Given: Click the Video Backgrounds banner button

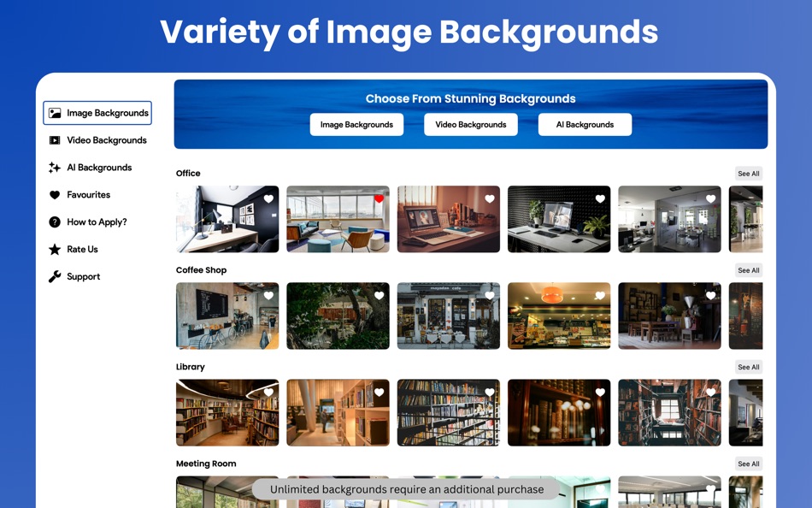Looking at the screenshot, I should point(471,124).
